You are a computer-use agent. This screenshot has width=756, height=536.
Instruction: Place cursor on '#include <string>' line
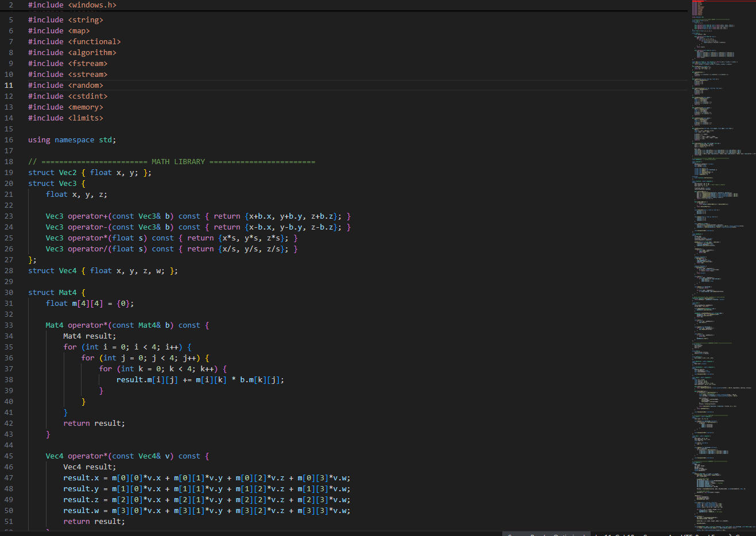click(66, 20)
